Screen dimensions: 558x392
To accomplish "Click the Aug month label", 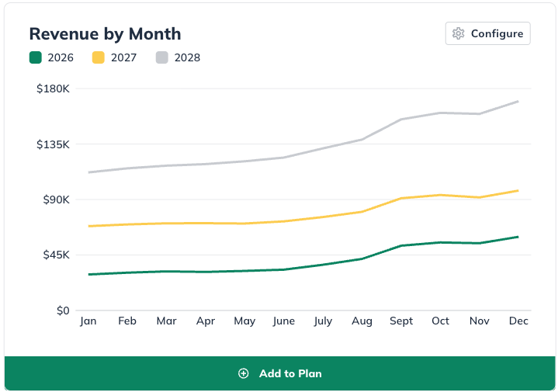I will [x=362, y=321].
